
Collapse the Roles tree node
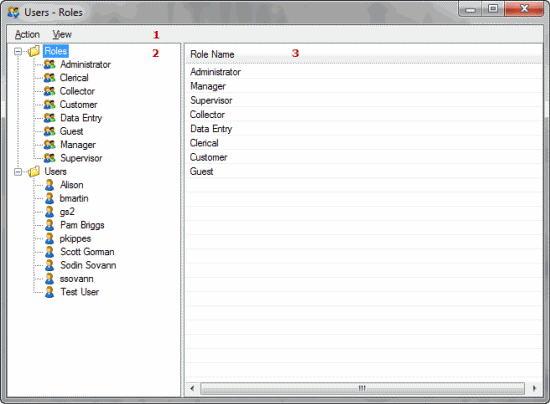point(18,52)
